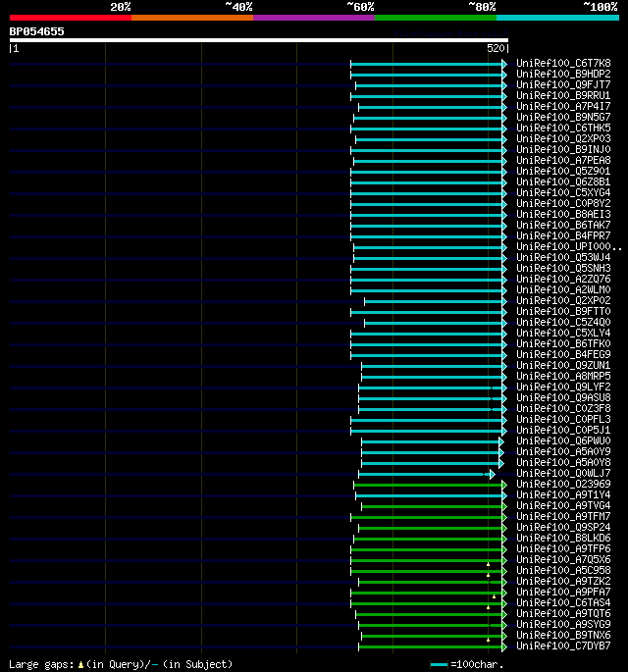628x672 pixels.
Task: Select the UniRef100_Q9LYF2 label
Action: [563, 387]
